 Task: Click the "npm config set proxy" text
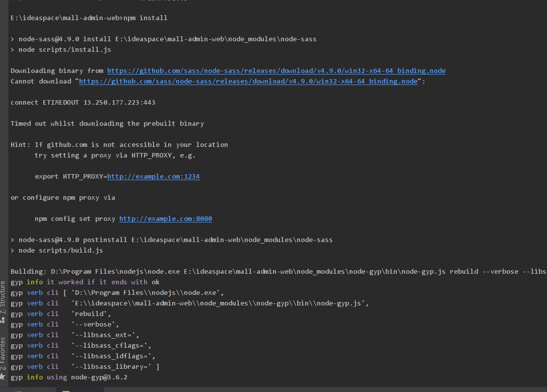point(75,219)
